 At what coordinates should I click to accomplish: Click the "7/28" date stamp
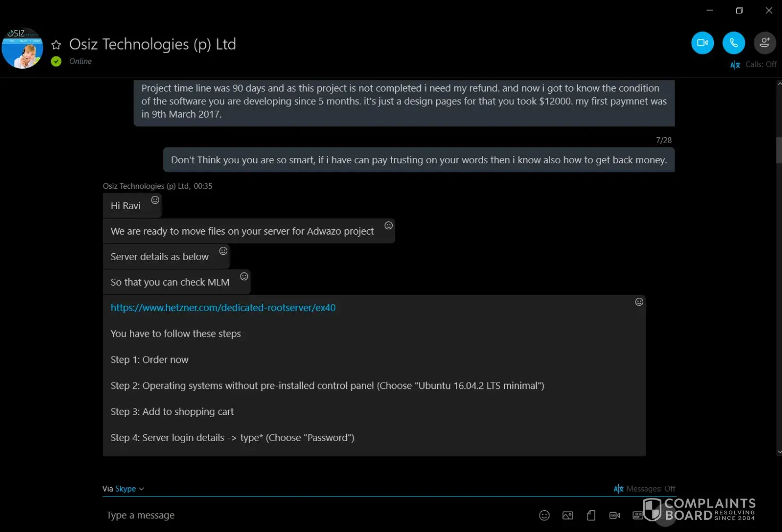664,140
